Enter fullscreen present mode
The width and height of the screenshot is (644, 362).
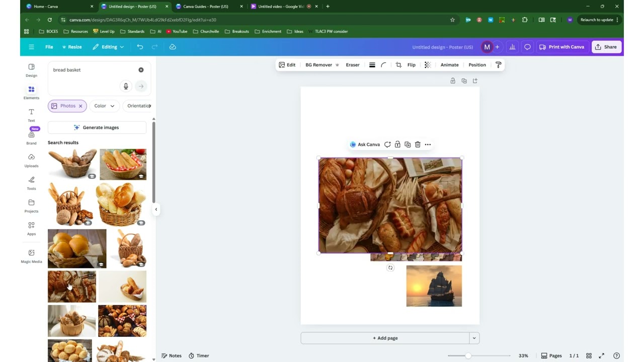(x=602, y=355)
